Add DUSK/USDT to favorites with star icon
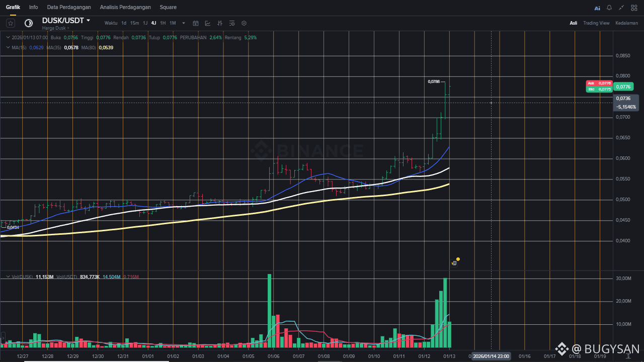Screen dimensions: 644x362 point(11,23)
